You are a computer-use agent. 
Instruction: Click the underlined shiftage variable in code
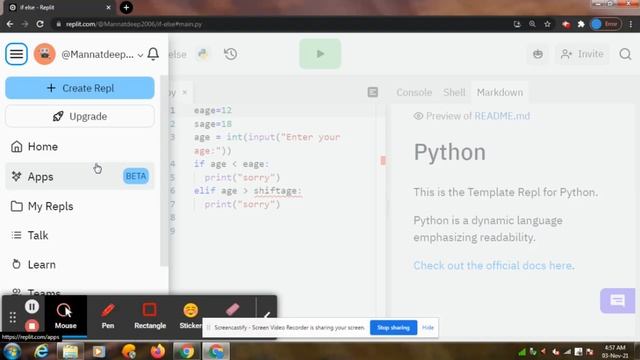coord(278,191)
